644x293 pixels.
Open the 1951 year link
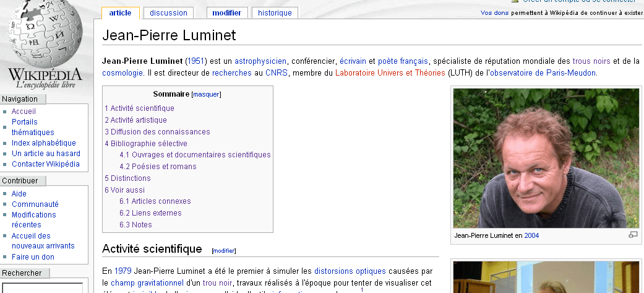tap(195, 61)
